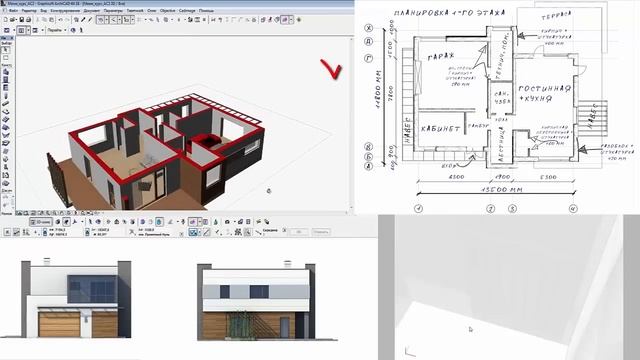Select the Beam tool in the toolbox
This screenshot has height=360, width=640.
pyautogui.click(x=6, y=104)
